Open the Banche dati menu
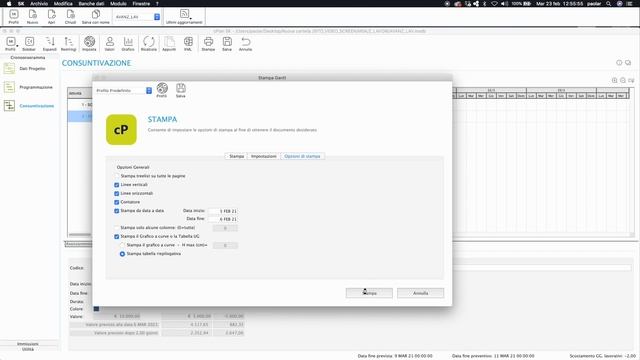640x360 pixels. coord(91,3)
